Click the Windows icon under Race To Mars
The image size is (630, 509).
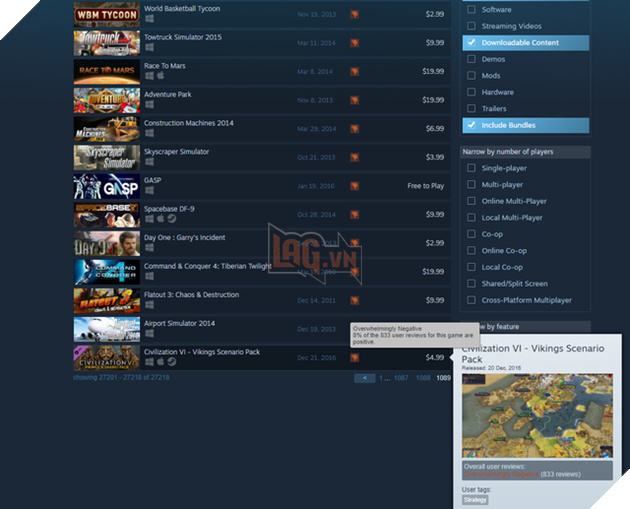coord(149,76)
